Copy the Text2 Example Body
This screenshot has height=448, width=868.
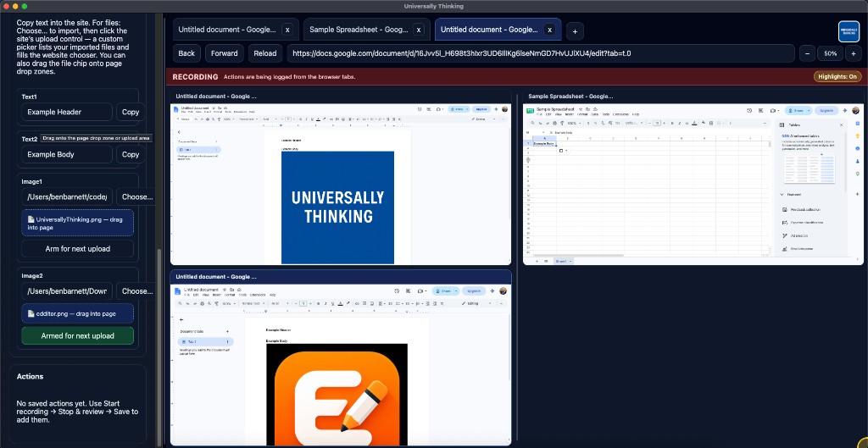coord(131,154)
